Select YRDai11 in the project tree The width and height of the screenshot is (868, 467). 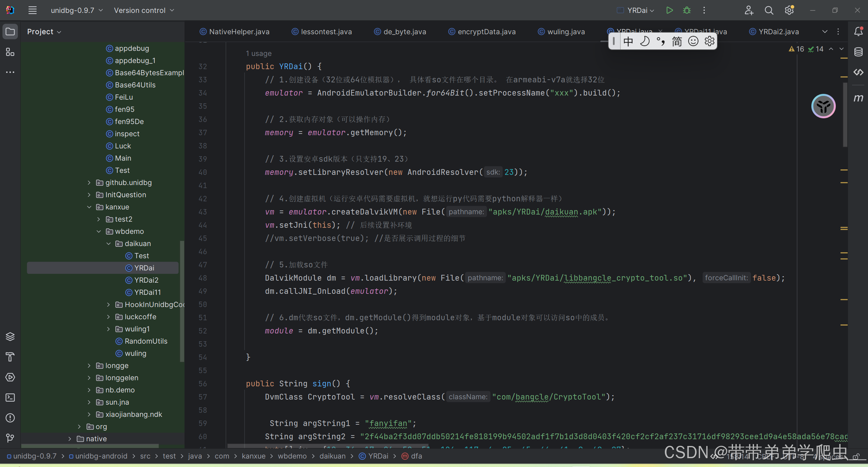[148, 292]
